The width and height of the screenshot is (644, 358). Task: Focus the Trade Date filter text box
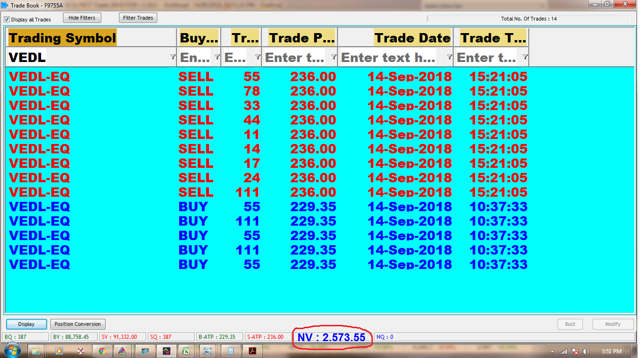click(x=392, y=57)
